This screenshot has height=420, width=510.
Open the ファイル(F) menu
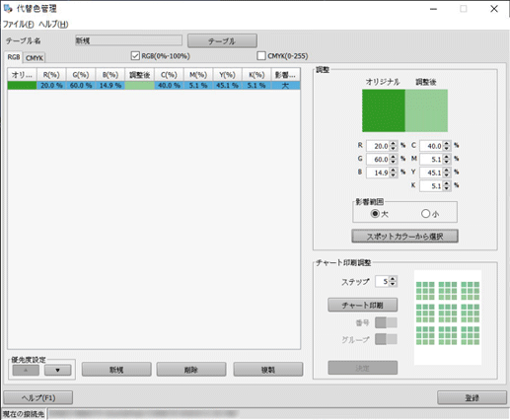tap(19, 25)
